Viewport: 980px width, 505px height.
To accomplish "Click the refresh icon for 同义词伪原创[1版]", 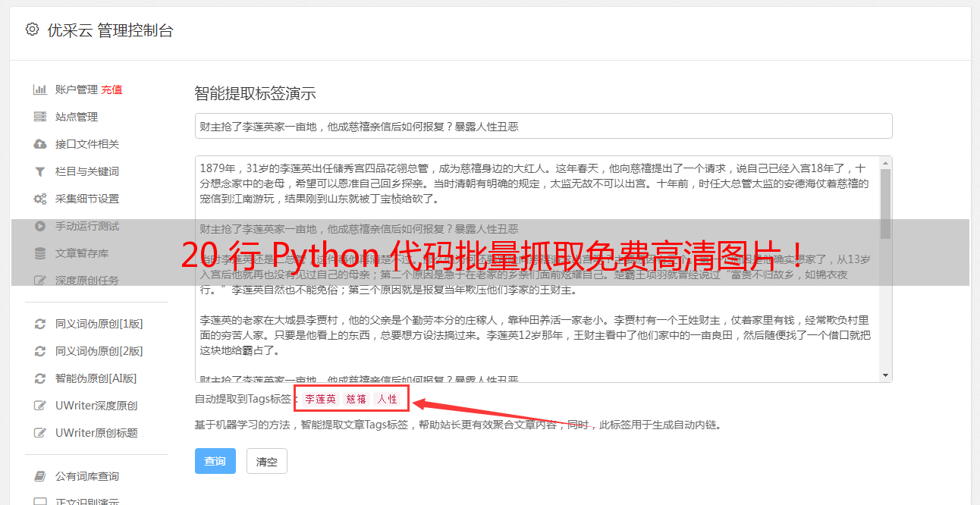I will [40, 324].
